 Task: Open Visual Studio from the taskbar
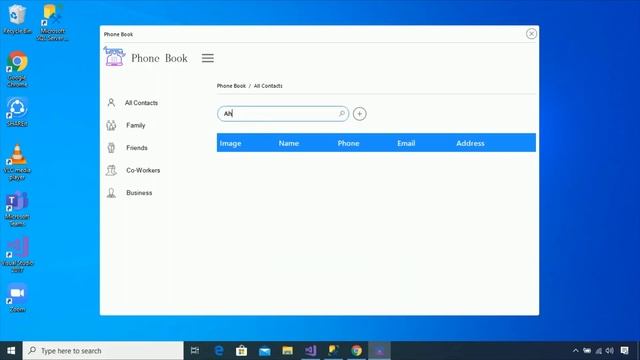point(310,351)
